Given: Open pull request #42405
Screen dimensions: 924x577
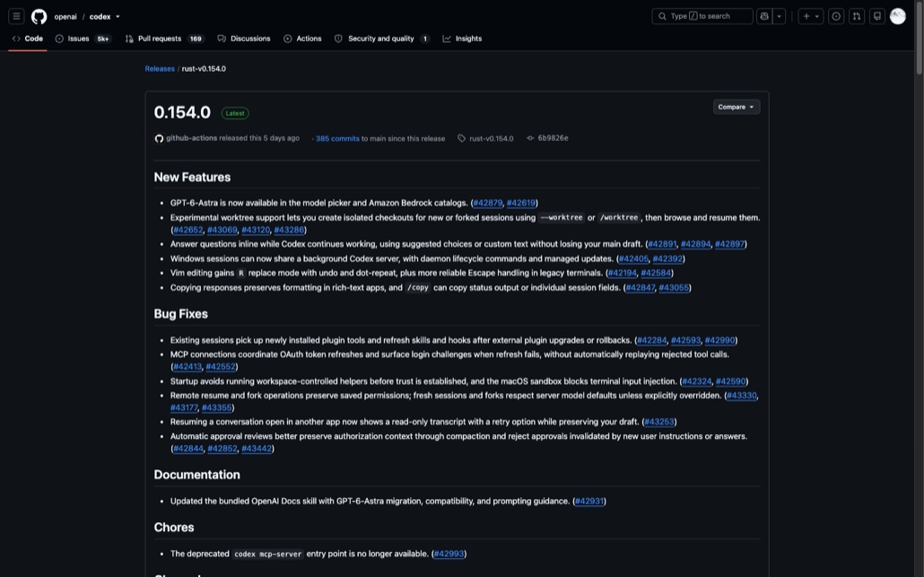Looking at the screenshot, I should click(x=633, y=258).
